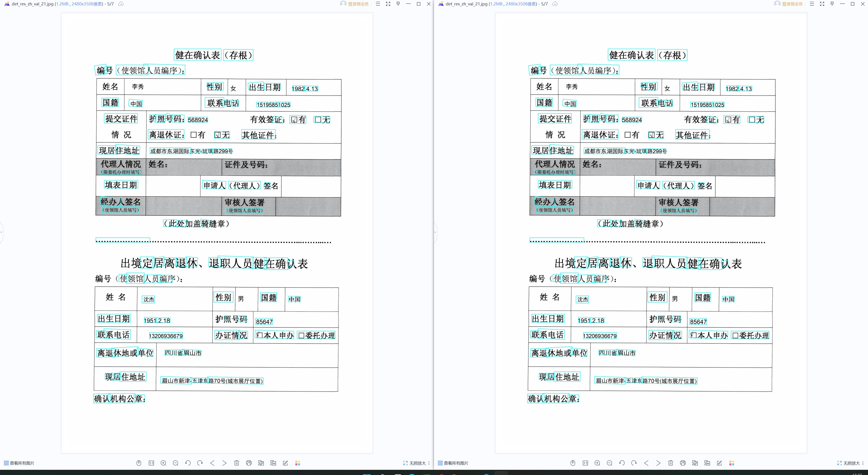Image resolution: width=868 pixels, height=475 pixels.
Task: Print the image using the printer icon
Action: (249, 463)
